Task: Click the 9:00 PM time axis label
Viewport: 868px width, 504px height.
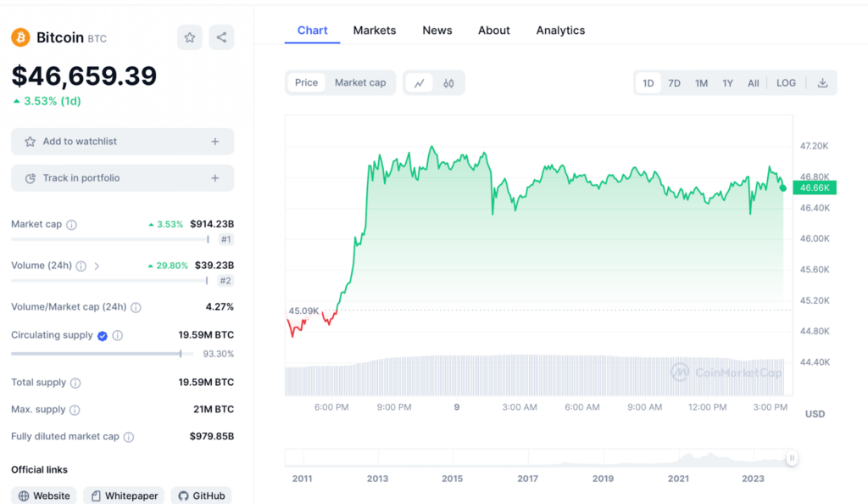Action: (394, 407)
